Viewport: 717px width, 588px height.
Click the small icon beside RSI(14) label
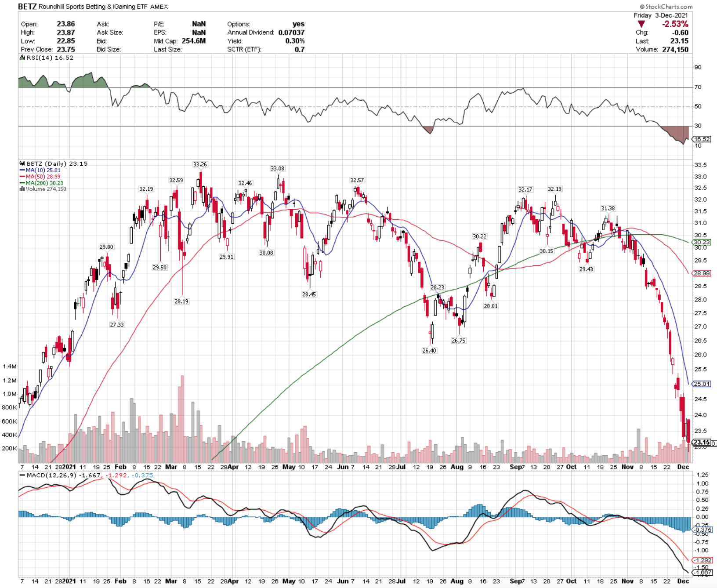pos(22,58)
